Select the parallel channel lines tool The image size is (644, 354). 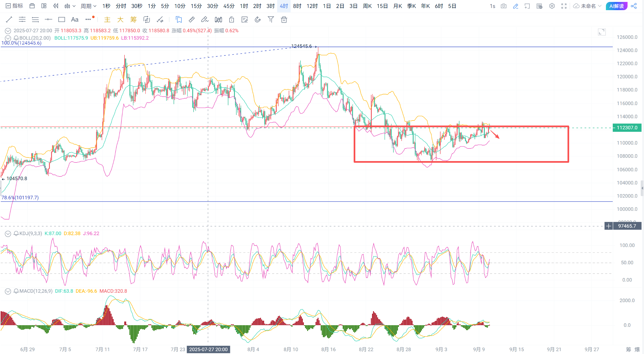coord(22,19)
